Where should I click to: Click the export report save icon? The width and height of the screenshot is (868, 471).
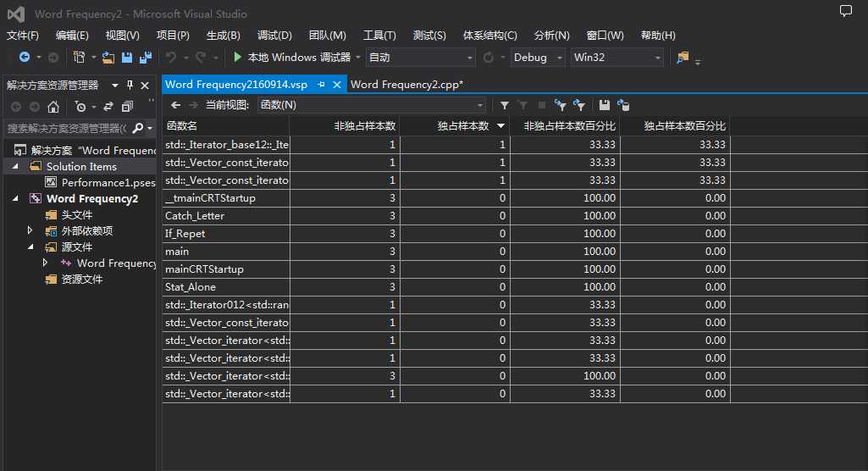point(605,104)
